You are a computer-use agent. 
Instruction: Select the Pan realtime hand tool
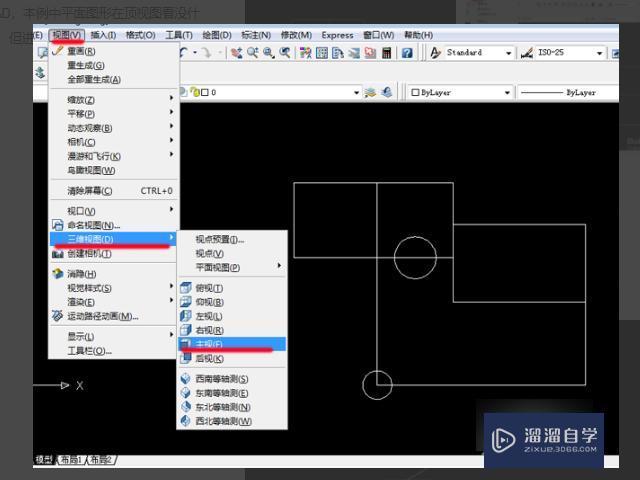tap(236, 53)
